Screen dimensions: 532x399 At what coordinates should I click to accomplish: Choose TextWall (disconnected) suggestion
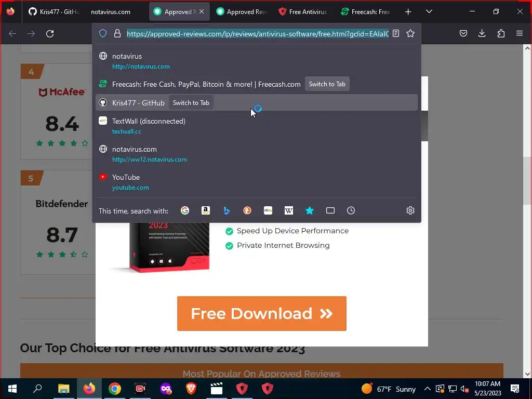point(257,126)
